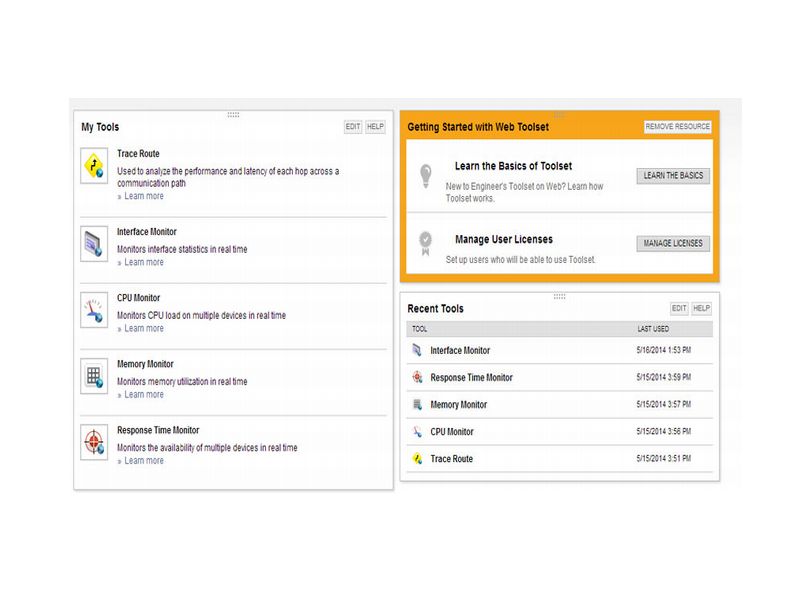Click the lightbulb icon beside Learn the Basics
The width and height of the screenshot is (800, 600).
[426, 176]
